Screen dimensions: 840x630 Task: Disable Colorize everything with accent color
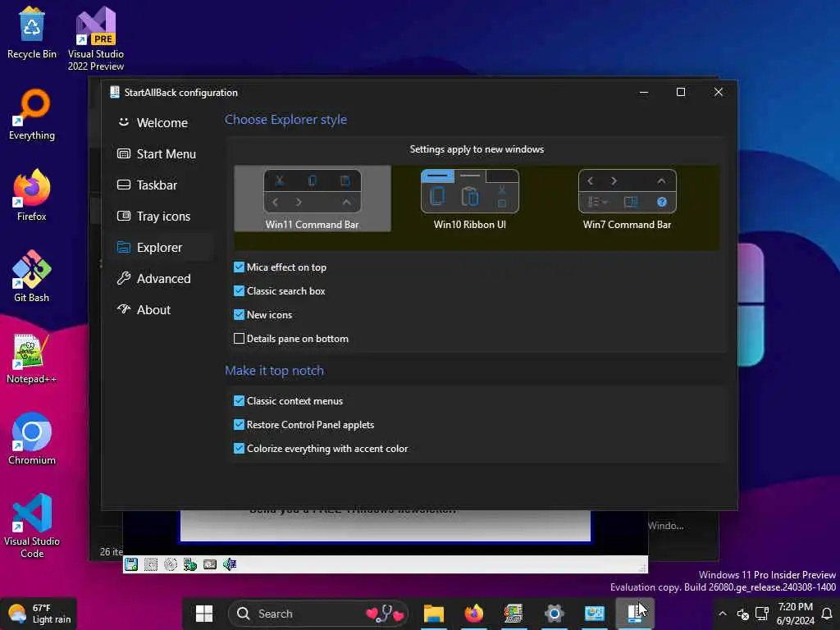click(239, 449)
